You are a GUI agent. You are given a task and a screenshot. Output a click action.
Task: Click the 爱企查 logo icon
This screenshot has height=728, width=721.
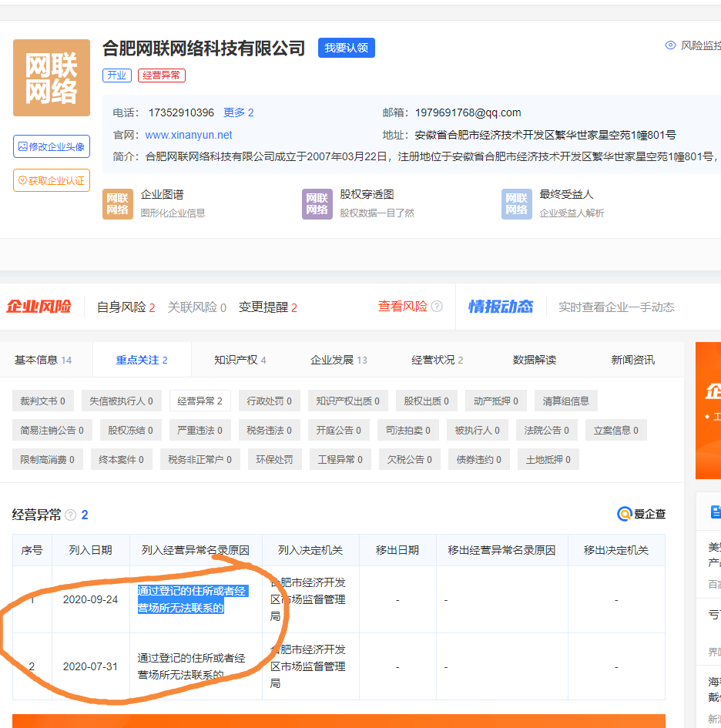(x=625, y=514)
